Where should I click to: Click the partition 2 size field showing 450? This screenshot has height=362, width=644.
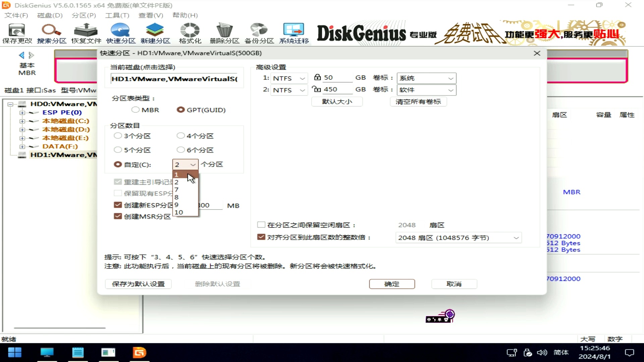[x=337, y=89]
